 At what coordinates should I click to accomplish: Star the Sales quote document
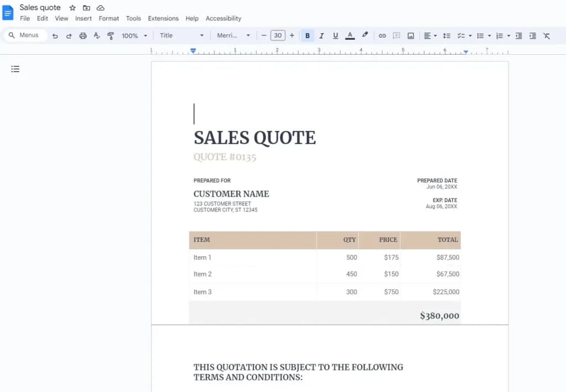point(72,8)
